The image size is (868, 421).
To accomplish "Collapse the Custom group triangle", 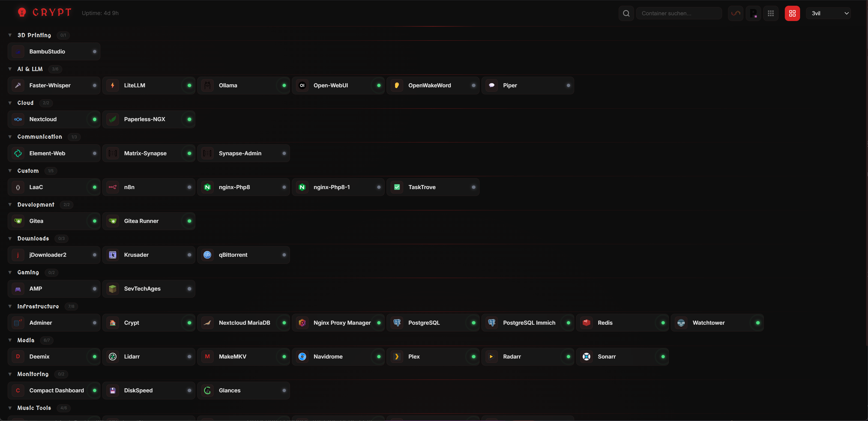I will [x=10, y=171].
